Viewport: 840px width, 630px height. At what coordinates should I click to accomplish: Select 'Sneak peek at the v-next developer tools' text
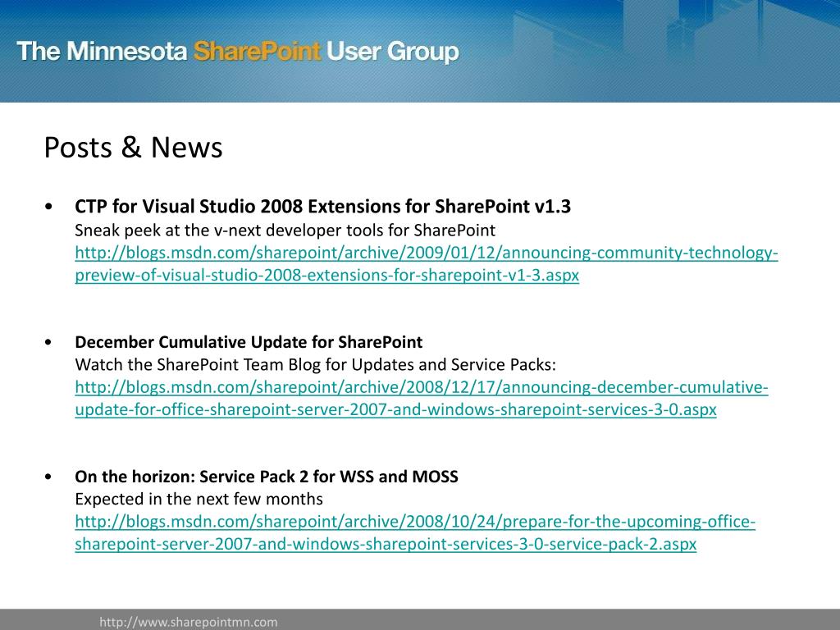tap(285, 231)
